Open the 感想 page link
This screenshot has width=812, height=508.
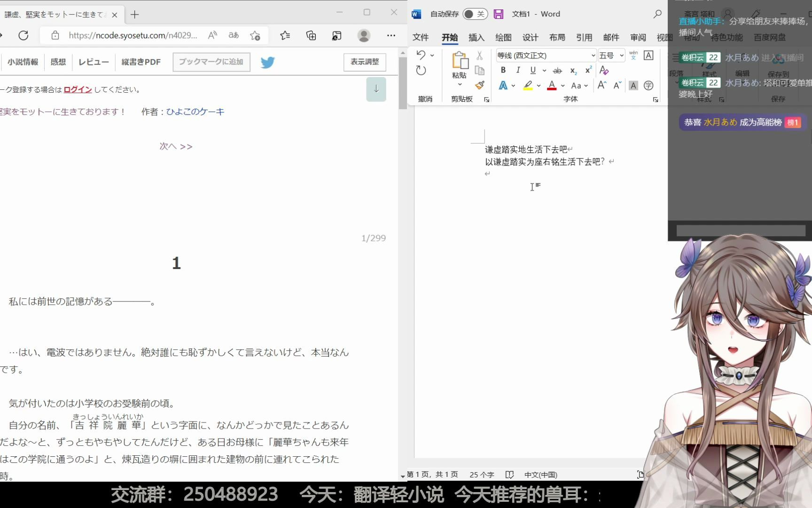[x=58, y=62]
